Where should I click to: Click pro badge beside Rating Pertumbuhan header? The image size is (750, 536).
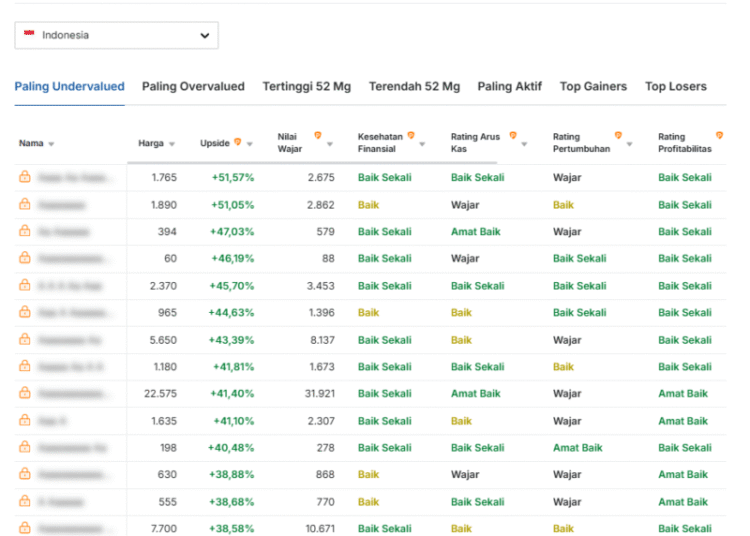618,136
